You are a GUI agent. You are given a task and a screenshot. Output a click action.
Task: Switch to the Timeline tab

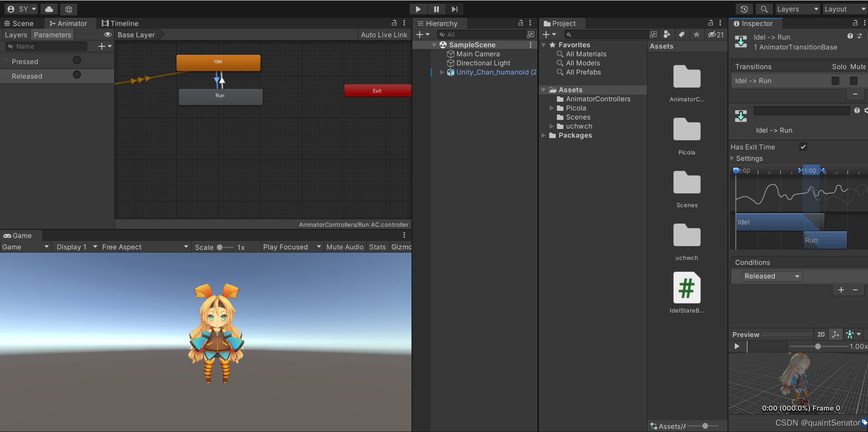coord(120,24)
